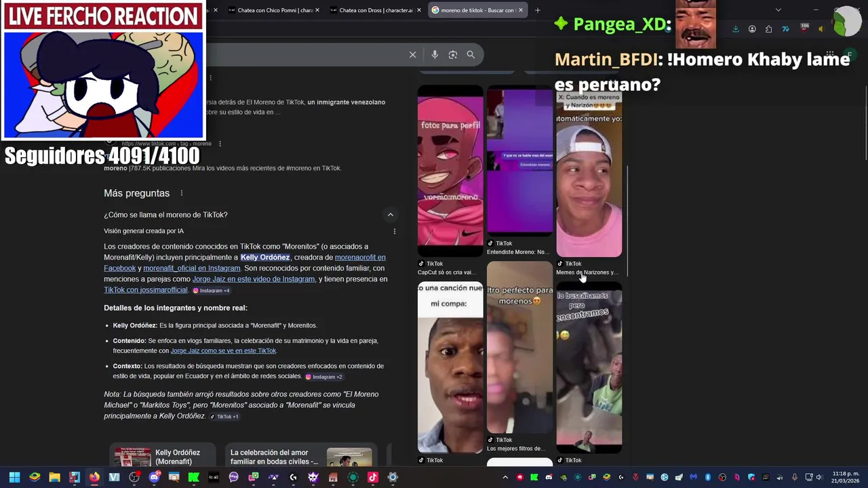The width and height of the screenshot is (868, 488).
Task: Click the Bluetooth tray icon
Action: pos(707,477)
